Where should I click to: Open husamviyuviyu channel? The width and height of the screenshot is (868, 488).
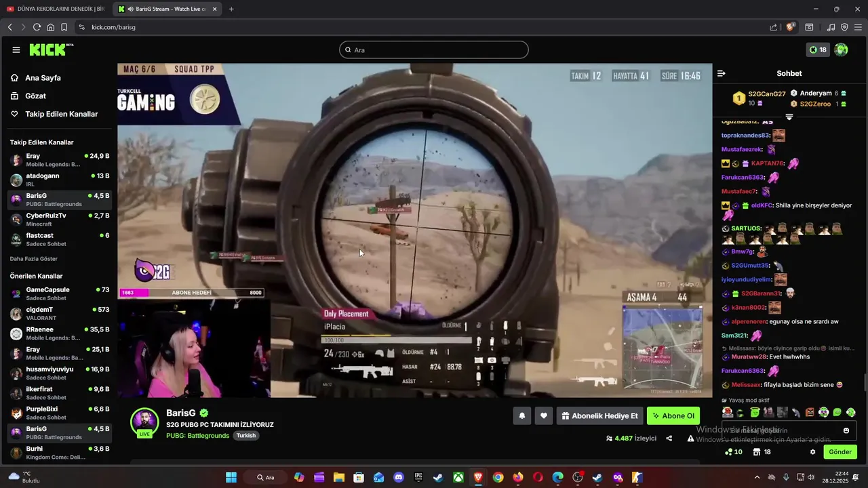coord(60,373)
